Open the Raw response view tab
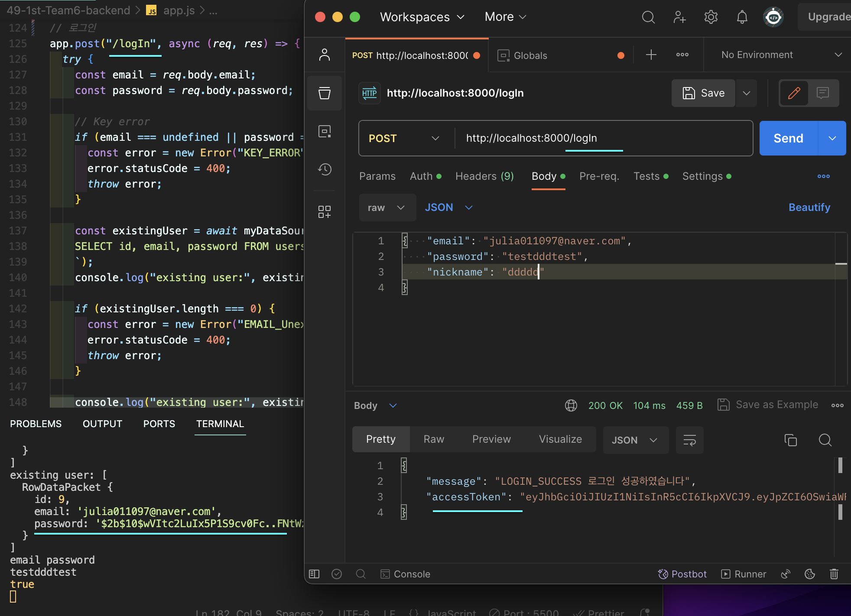The image size is (851, 616). tap(434, 439)
